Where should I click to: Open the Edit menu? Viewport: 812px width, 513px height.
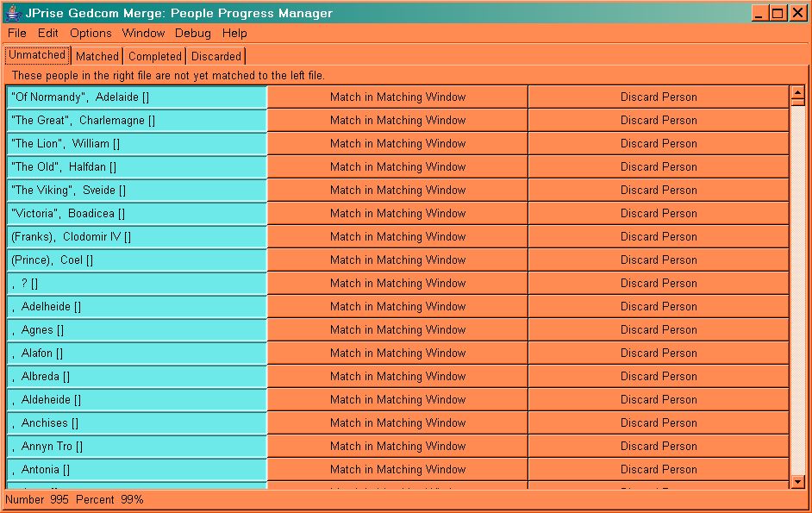click(x=48, y=33)
